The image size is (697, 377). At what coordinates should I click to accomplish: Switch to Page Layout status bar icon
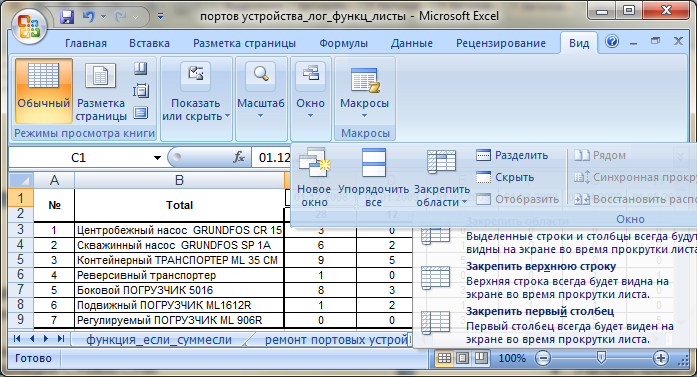point(462,358)
